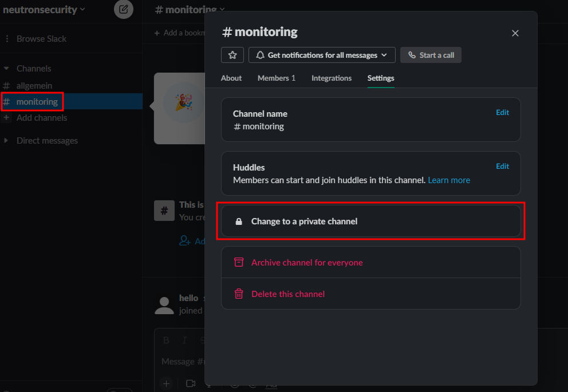Click the plus attachment icon in composer

coord(166,383)
